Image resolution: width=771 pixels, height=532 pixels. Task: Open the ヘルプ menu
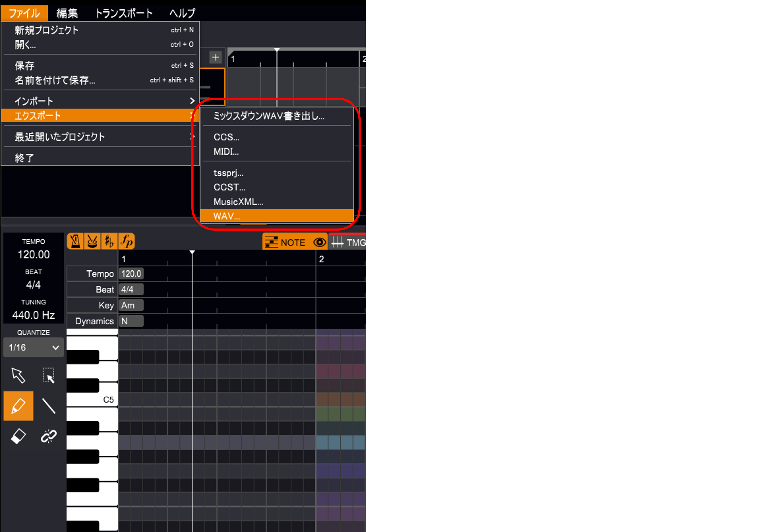[x=182, y=13]
